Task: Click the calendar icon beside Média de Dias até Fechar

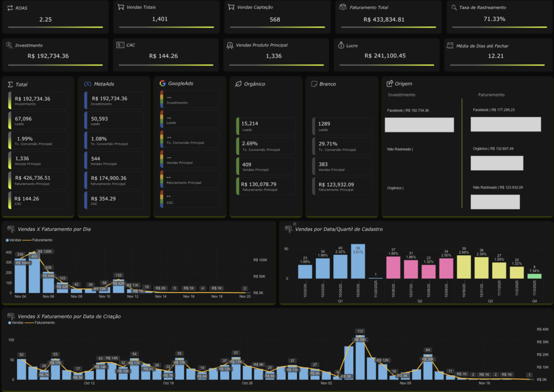Action: click(x=450, y=46)
